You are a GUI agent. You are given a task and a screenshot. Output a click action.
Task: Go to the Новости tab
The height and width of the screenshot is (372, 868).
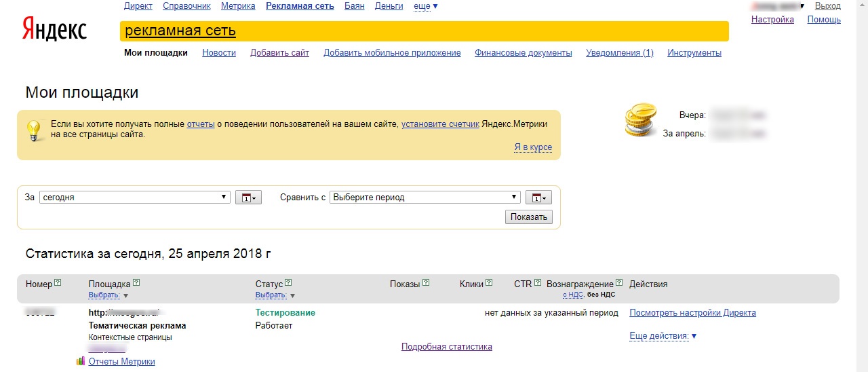[x=219, y=53]
